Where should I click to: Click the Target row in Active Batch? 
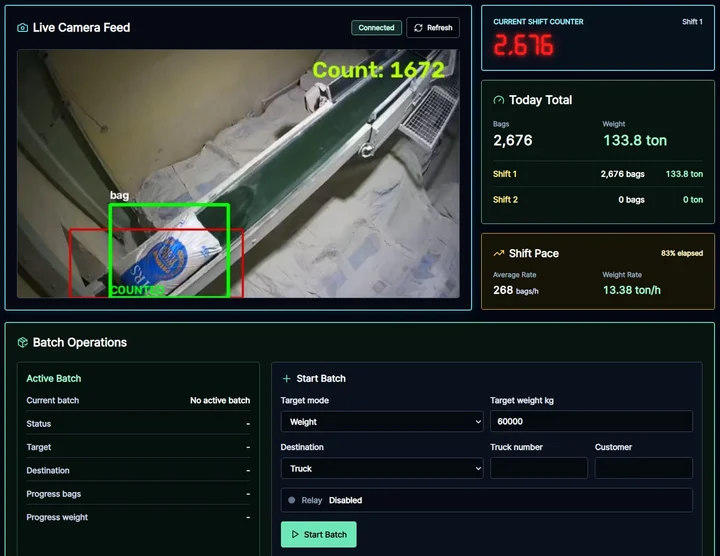(138, 447)
